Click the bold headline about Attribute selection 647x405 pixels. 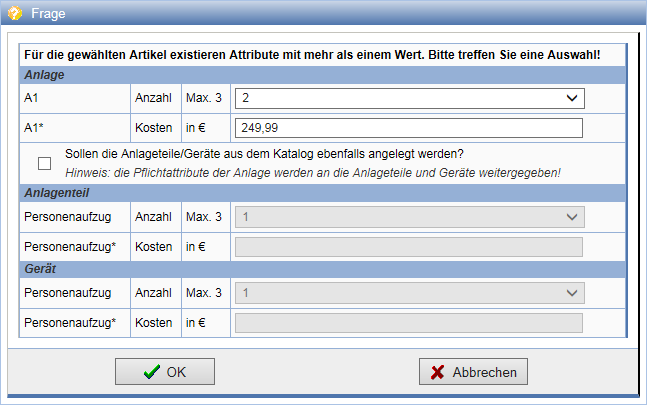pos(312,54)
